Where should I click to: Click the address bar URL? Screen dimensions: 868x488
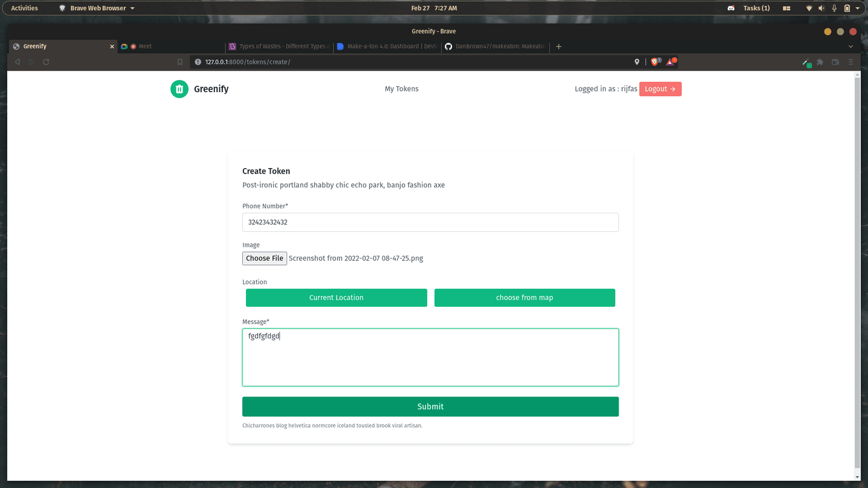pyautogui.click(x=248, y=62)
